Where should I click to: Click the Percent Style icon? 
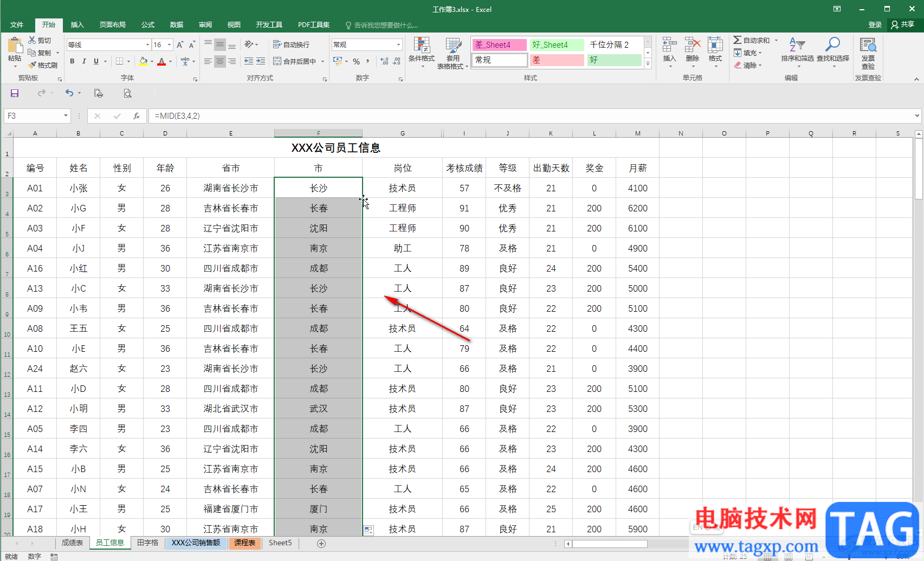click(356, 62)
